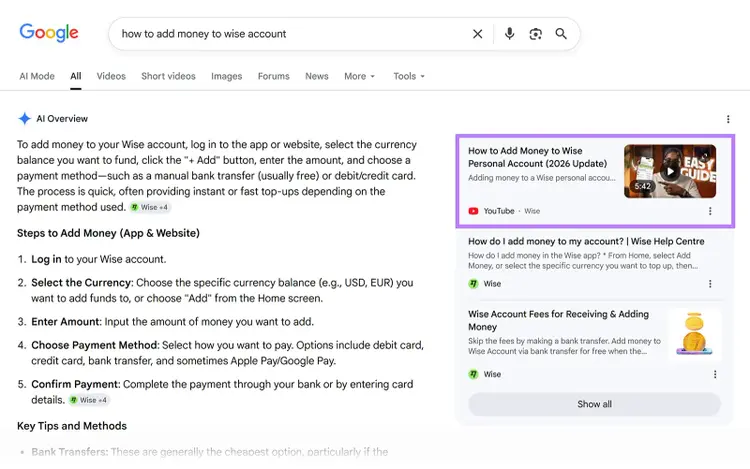Screen dimensions: 750x469
Task: Click the 'AI Overview' label
Action: click(62, 119)
